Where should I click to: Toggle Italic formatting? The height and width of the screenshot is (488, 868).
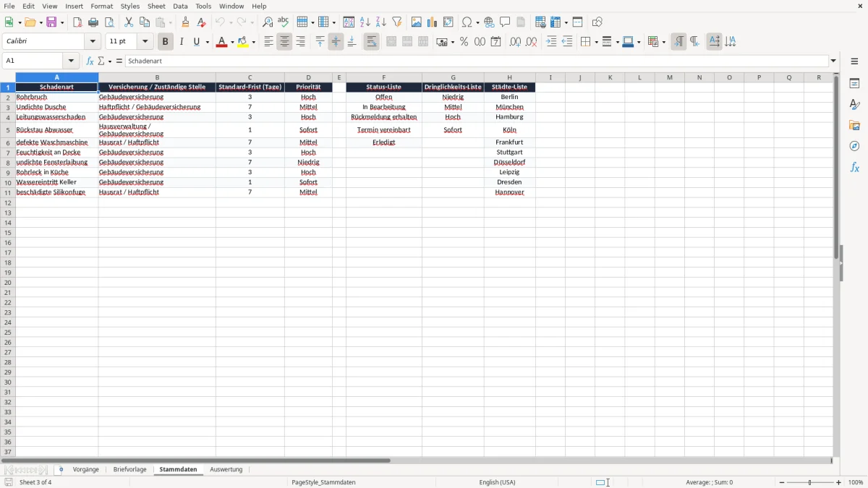click(182, 42)
